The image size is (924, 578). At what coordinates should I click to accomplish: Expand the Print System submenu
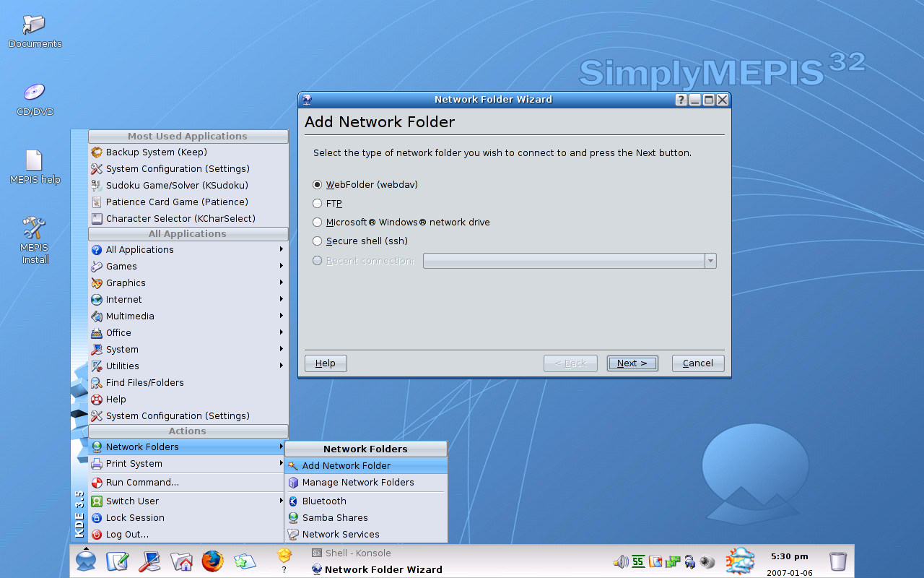coord(188,464)
